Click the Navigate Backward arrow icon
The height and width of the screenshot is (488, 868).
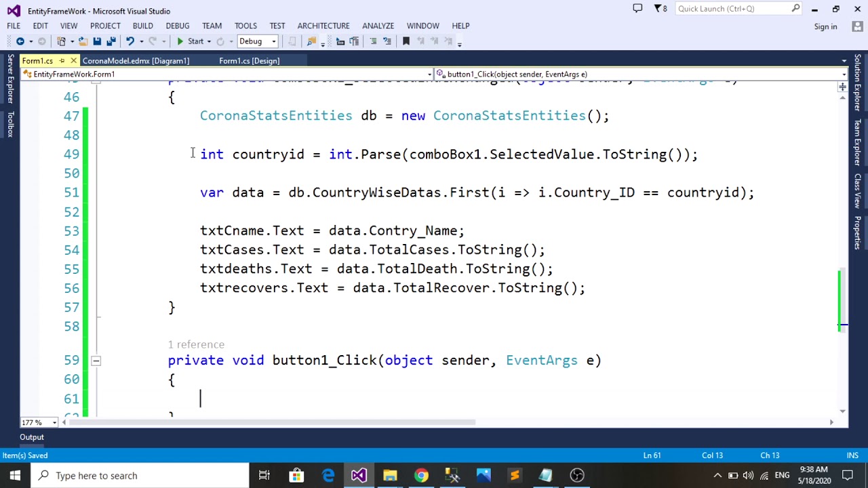pyautogui.click(x=20, y=41)
